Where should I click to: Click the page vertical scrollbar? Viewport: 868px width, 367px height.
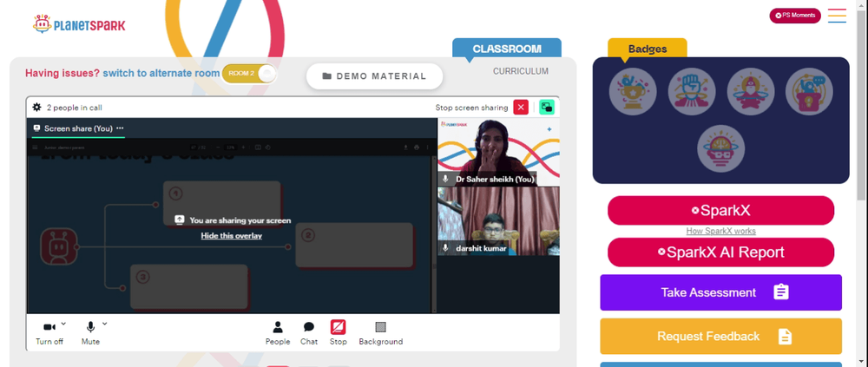click(x=862, y=105)
